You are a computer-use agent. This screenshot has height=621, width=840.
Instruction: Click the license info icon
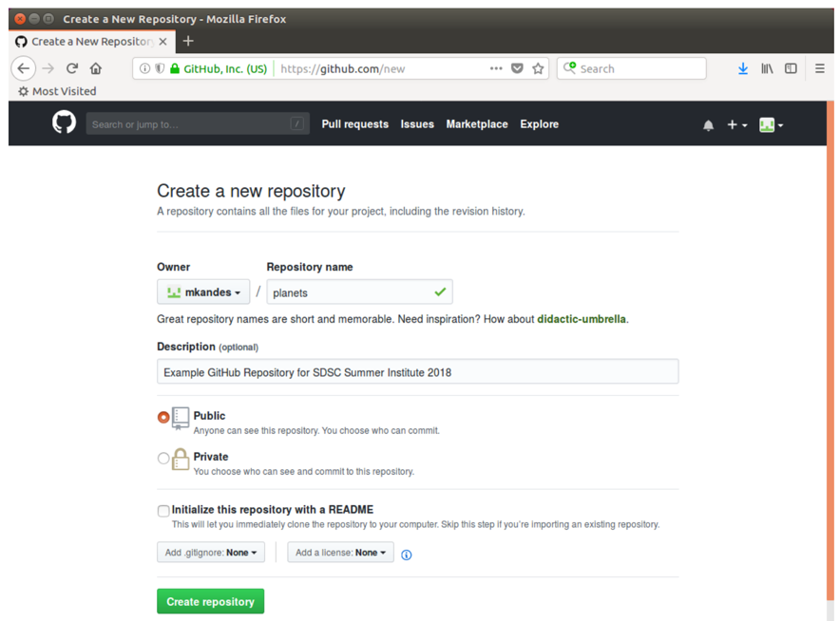407,555
